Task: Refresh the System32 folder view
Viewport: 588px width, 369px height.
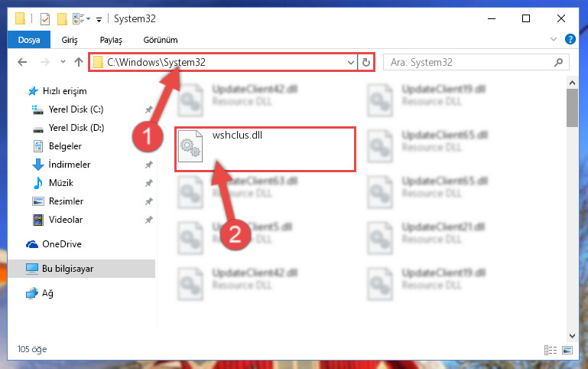Action: (x=366, y=62)
